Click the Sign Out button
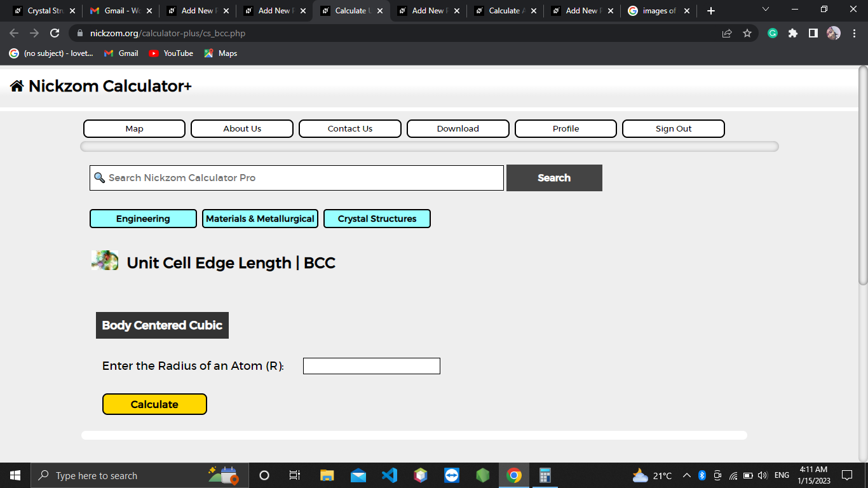 674,128
